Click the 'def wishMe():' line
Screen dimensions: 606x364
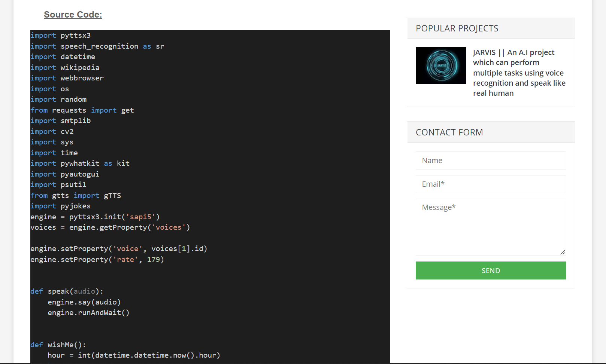[x=58, y=345]
